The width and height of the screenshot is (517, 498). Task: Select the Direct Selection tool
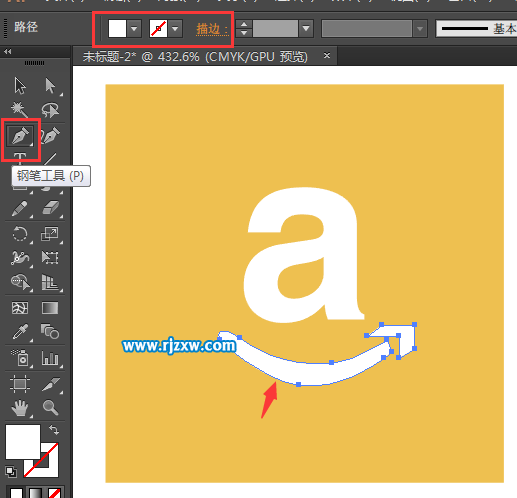[50, 86]
